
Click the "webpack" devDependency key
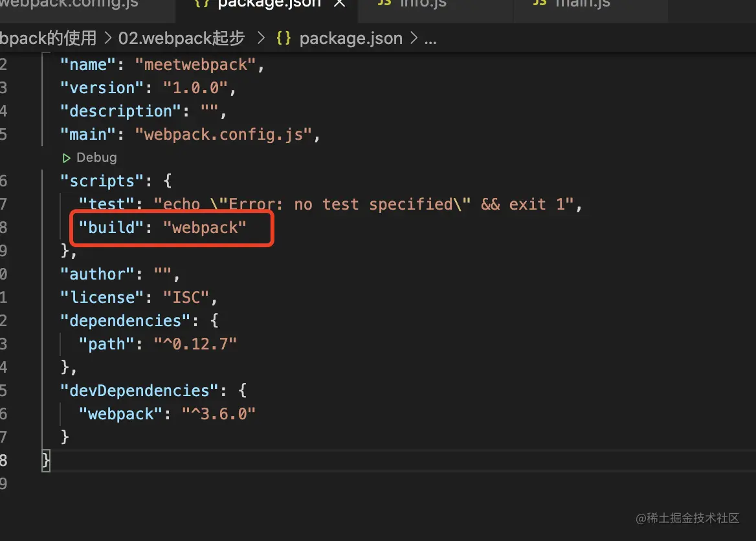coord(121,414)
